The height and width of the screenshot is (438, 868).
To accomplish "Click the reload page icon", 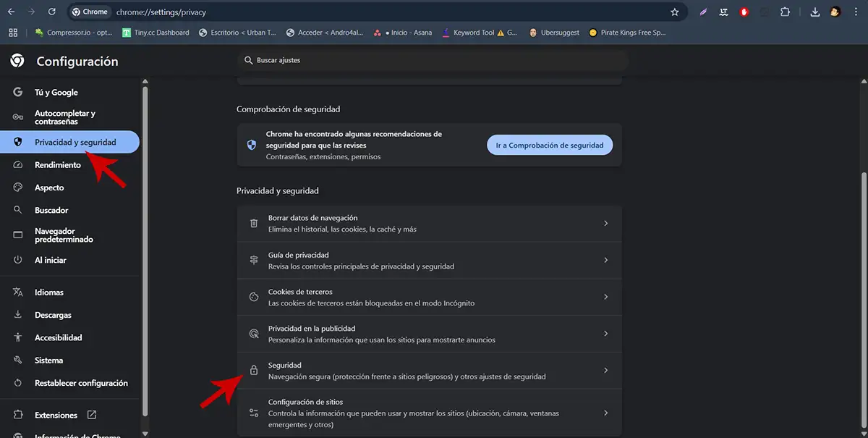I will point(51,12).
